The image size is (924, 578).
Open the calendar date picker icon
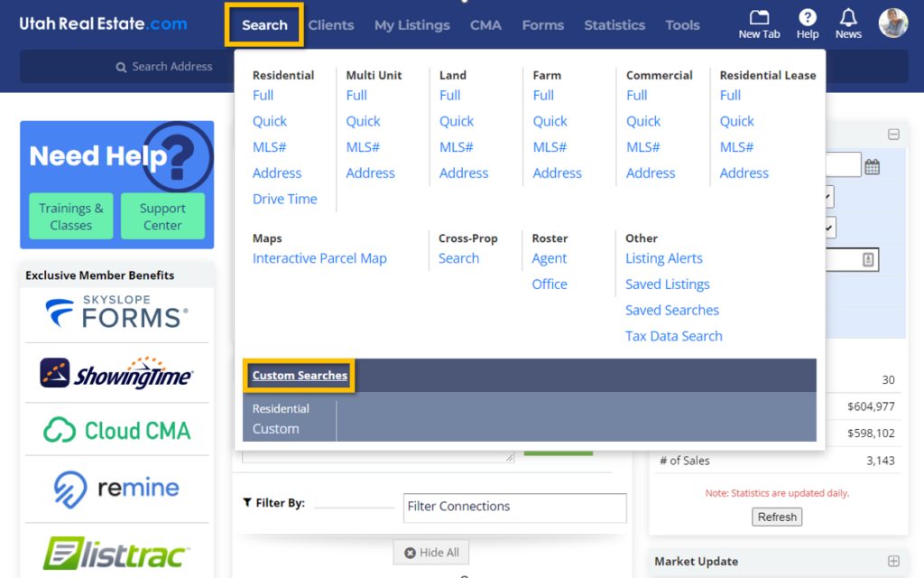(x=872, y=166)
